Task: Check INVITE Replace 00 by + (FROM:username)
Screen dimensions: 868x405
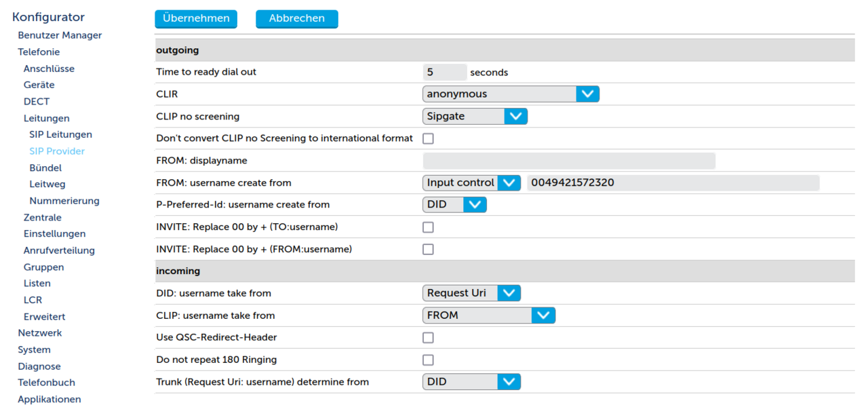Action: 428,250
